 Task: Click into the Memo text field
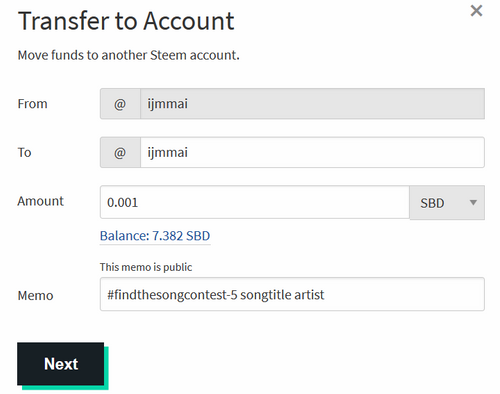[292, 294]
